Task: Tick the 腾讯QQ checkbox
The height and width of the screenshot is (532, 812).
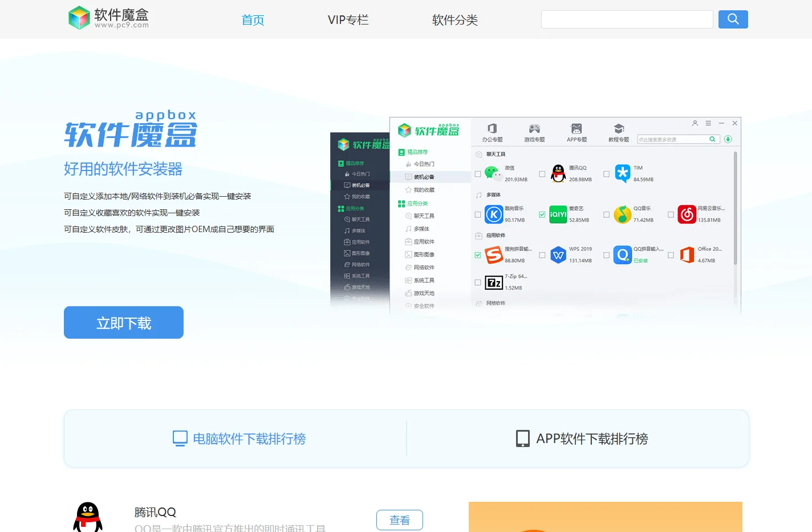Action: click(x=542, y=174)
